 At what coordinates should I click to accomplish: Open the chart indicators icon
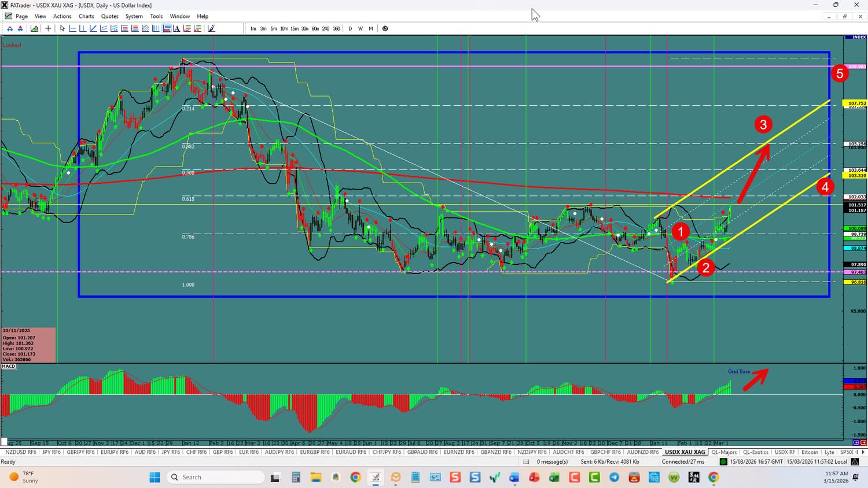pos(35,28)
